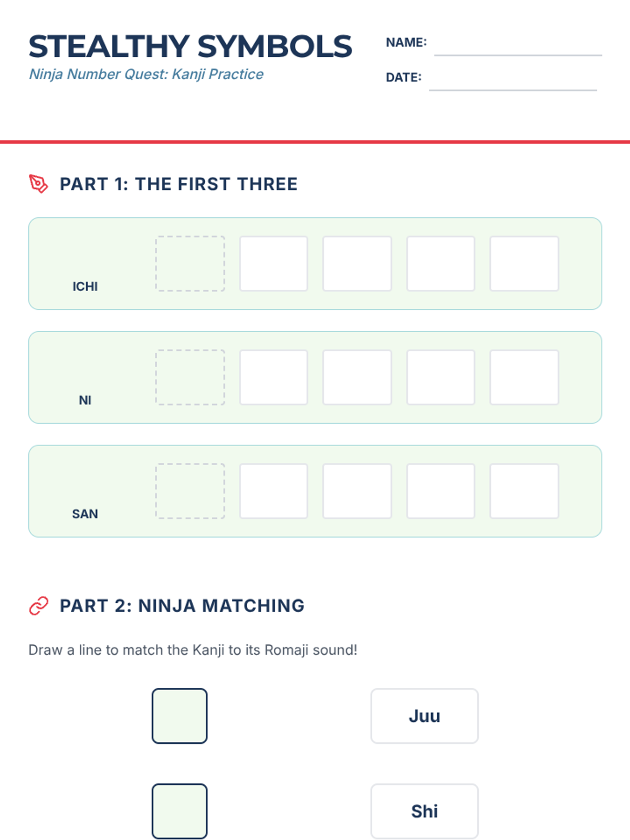Click third solid practice box in SAN row
Viewport: 630px width, 840px height.
tap(440, 491)
